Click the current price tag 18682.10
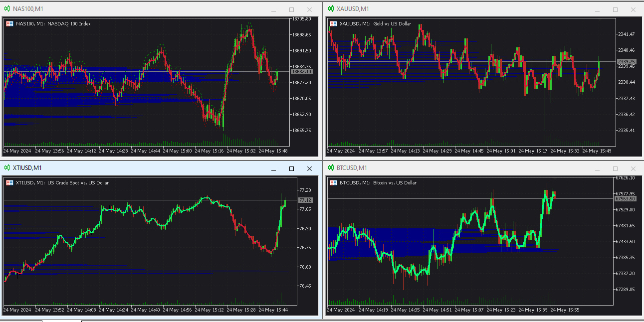 click(x=302, y=72)
